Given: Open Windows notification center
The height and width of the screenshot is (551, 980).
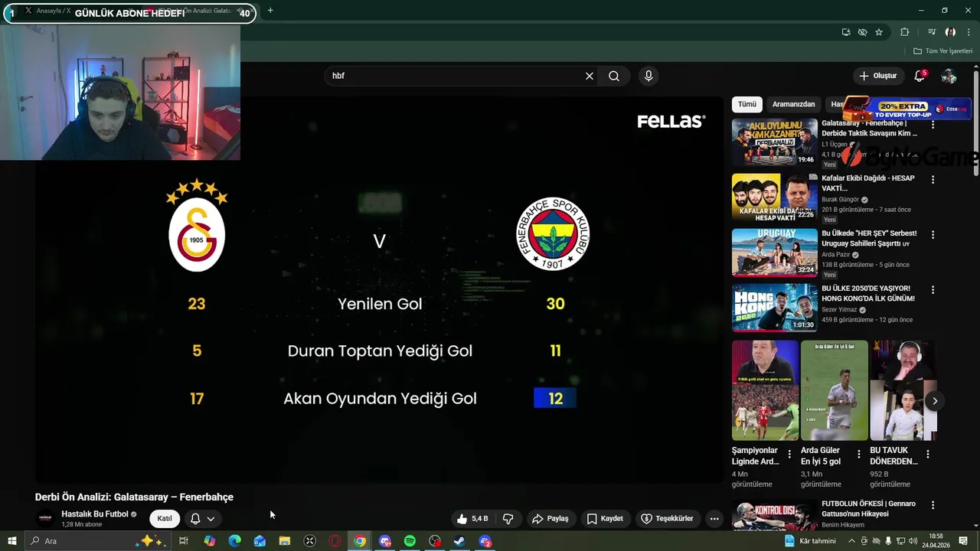Looking at the screenshot, I should point(963,541).
